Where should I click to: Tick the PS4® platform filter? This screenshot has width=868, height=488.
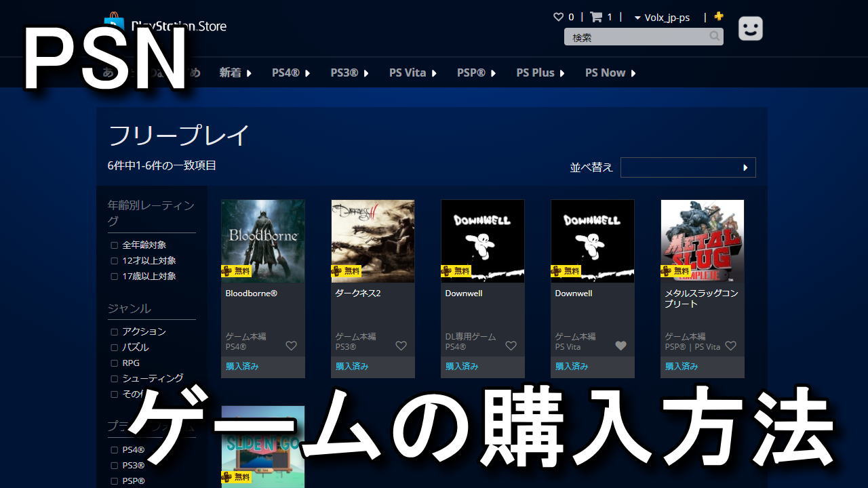coord(115,450)
